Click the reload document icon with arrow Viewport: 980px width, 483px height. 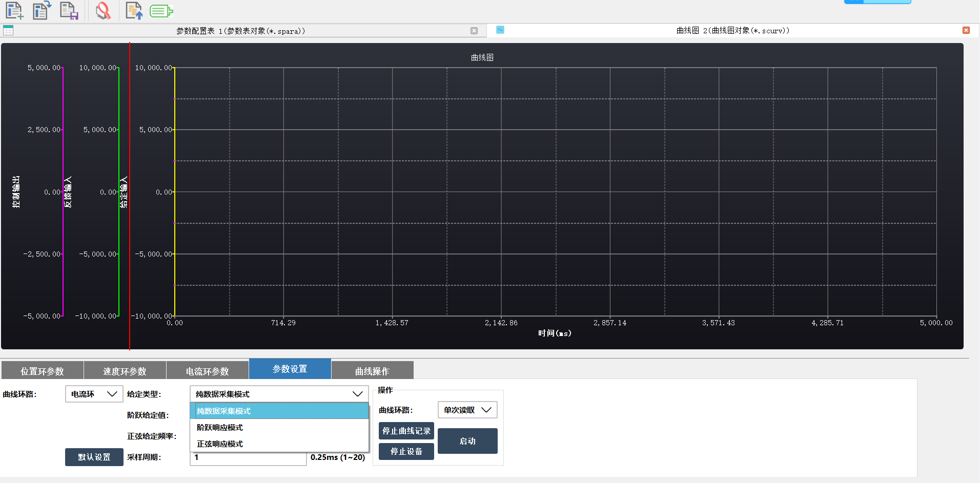[x=42, y=11]
